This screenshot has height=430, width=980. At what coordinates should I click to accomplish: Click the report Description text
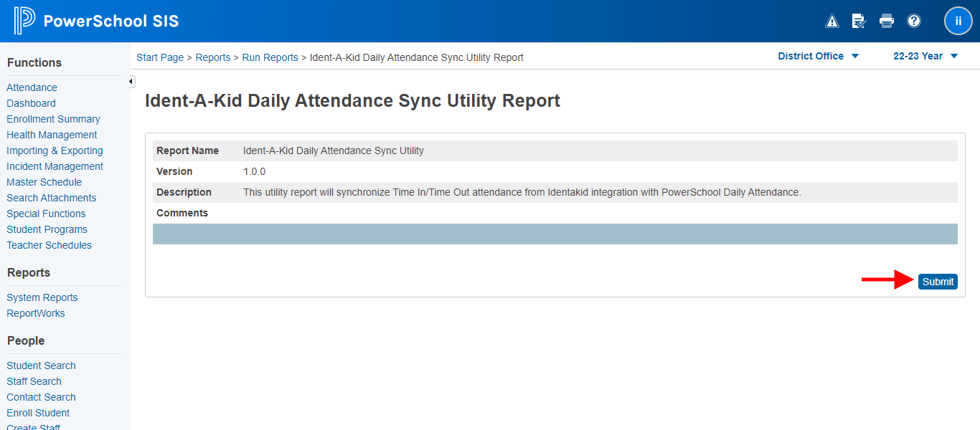pos(522,192)
